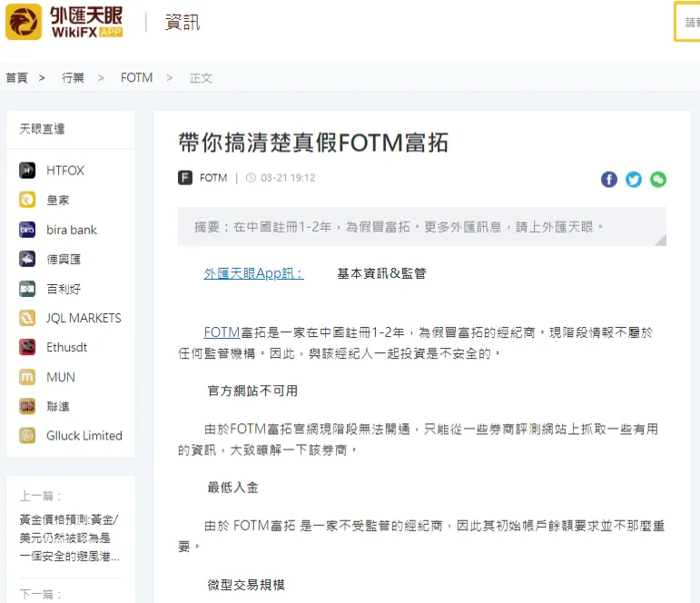Click the 基本資訊&監管 heading

pyautogui.click(x=381, y=273)
